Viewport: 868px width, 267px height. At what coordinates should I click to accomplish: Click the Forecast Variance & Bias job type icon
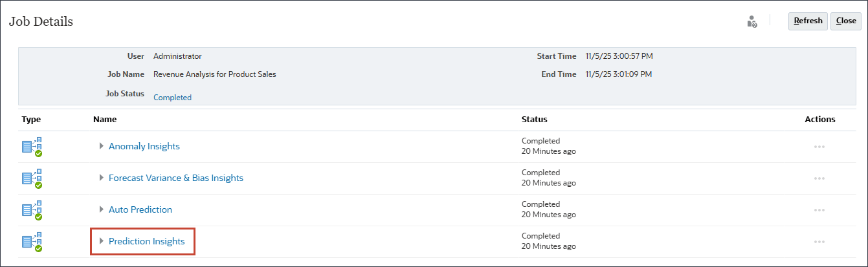[32, 178]
